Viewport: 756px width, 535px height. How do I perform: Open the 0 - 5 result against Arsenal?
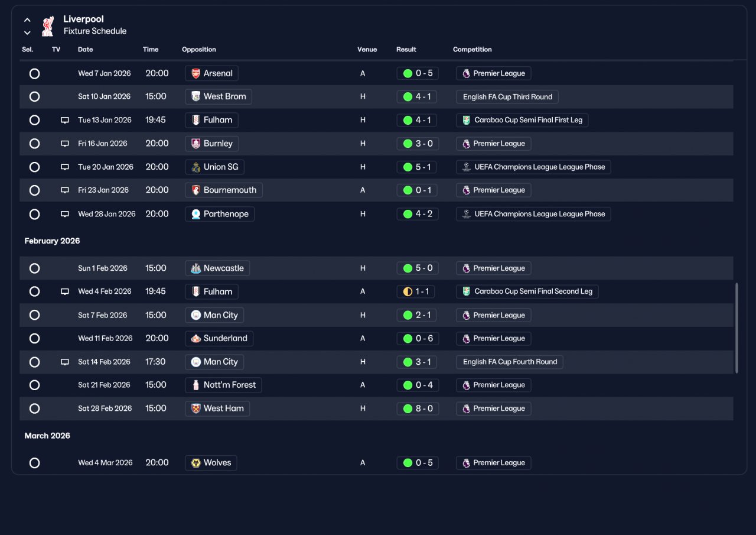point(418,73)
